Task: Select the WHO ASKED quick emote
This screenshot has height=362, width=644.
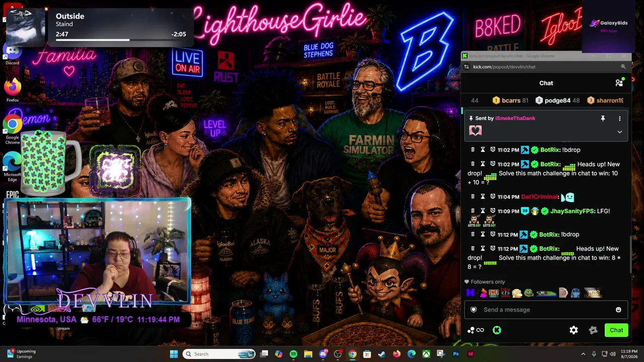Action: (x=593, y=293)
